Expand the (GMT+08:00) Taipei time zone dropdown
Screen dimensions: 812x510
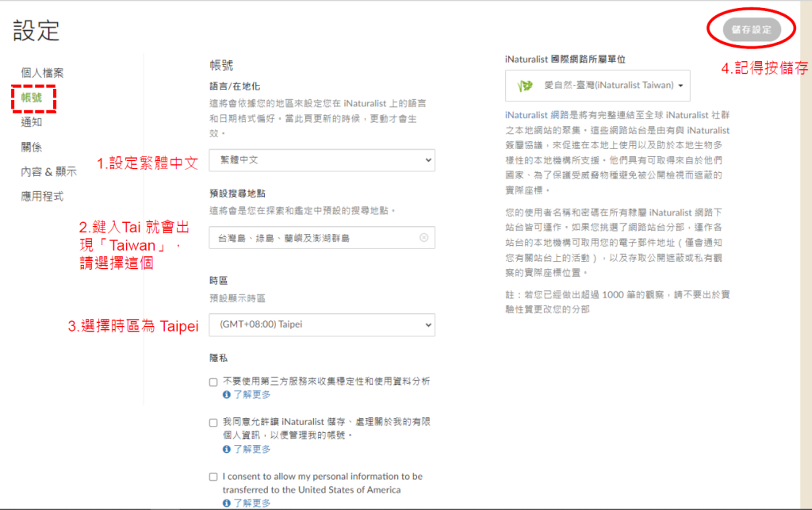pyautogui.click(x=322, y=324)
